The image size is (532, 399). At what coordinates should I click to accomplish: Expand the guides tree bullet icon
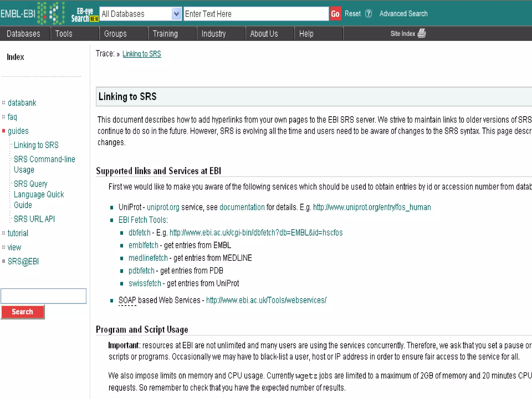point(4,131)
